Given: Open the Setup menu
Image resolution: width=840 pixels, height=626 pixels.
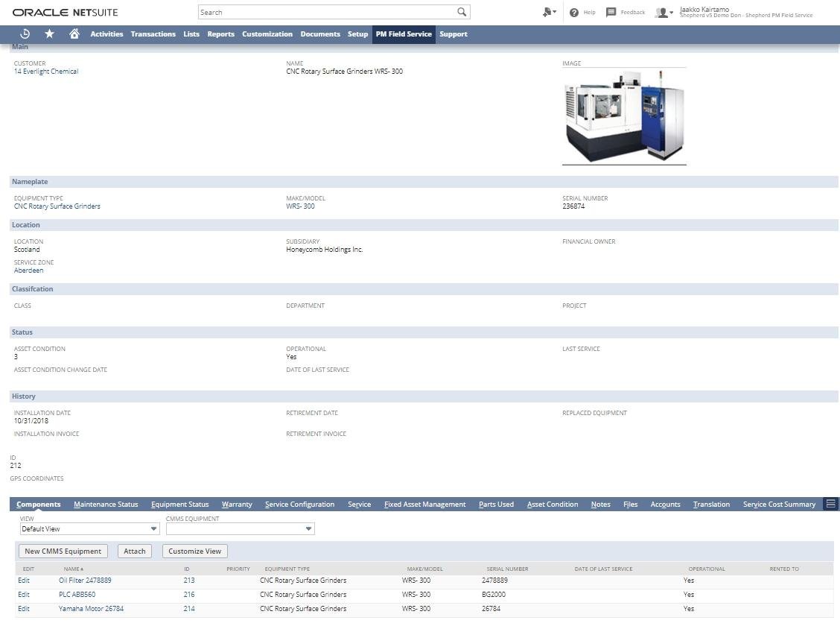Looking at the screenshot, I should coord(358,34).
